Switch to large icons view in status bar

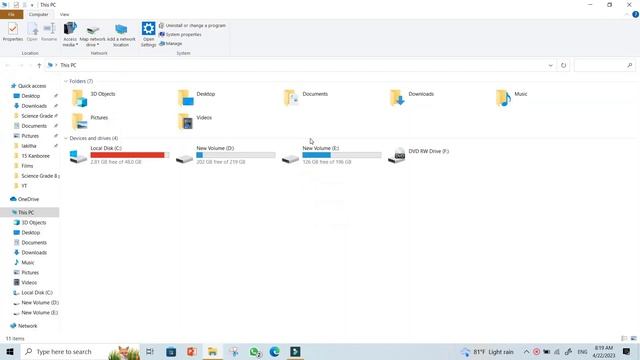coord(633,338)
